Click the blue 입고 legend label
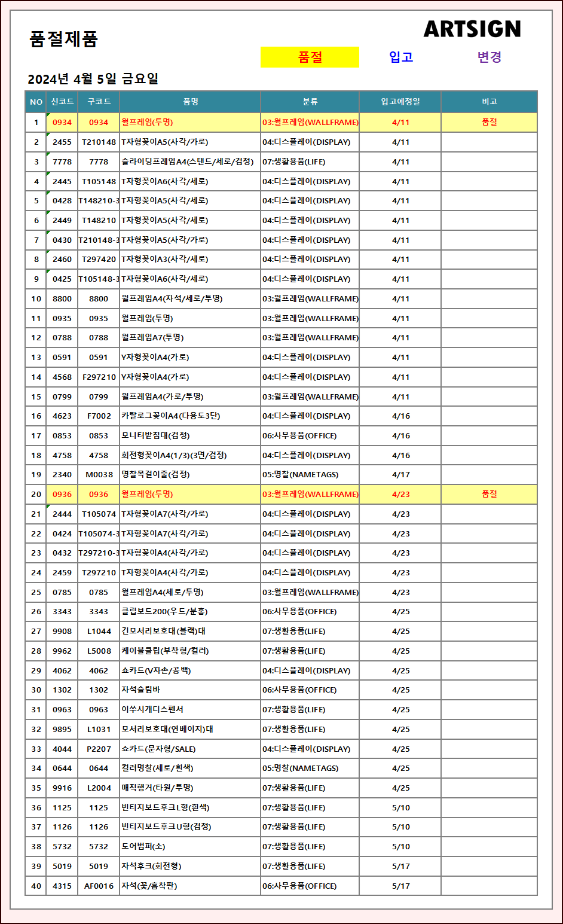This screenshot has height=924, width=563. tap(401, 57)
